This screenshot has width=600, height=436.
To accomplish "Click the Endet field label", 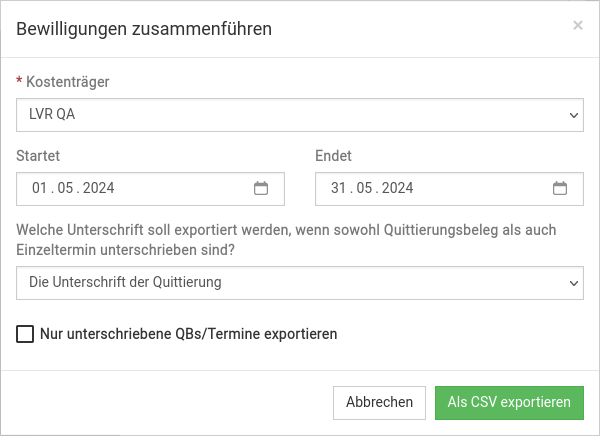I will coord(333,156).
